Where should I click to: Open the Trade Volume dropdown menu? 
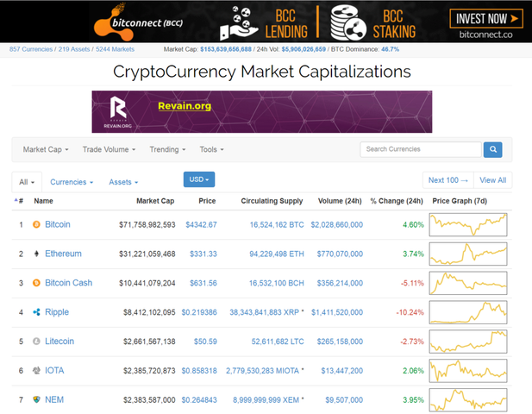(x=109, y=149)
